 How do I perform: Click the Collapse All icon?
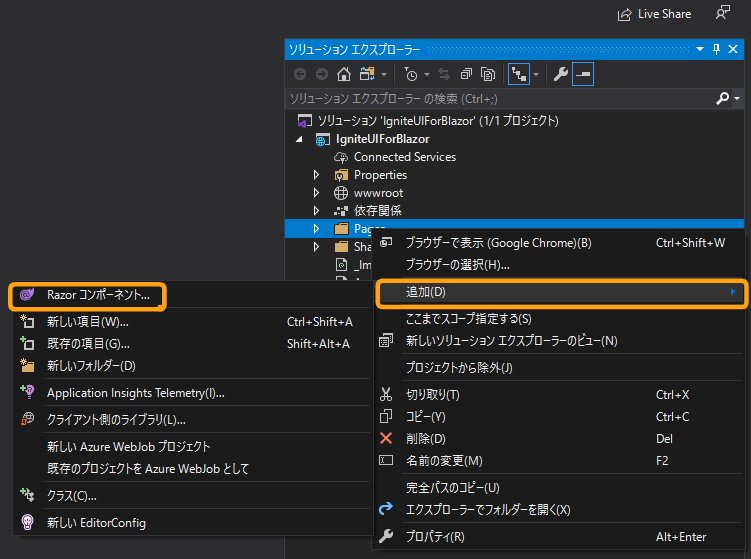[466, 74]
